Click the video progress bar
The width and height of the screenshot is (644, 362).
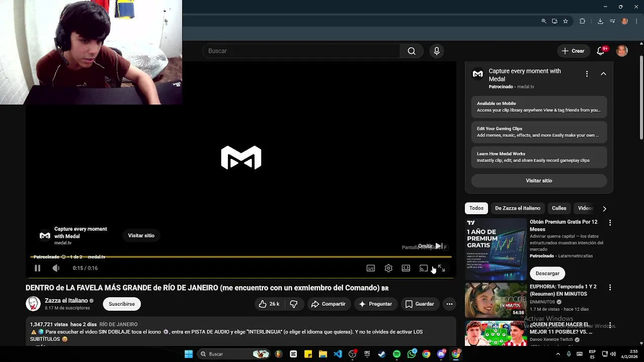(x=241, y=257)
